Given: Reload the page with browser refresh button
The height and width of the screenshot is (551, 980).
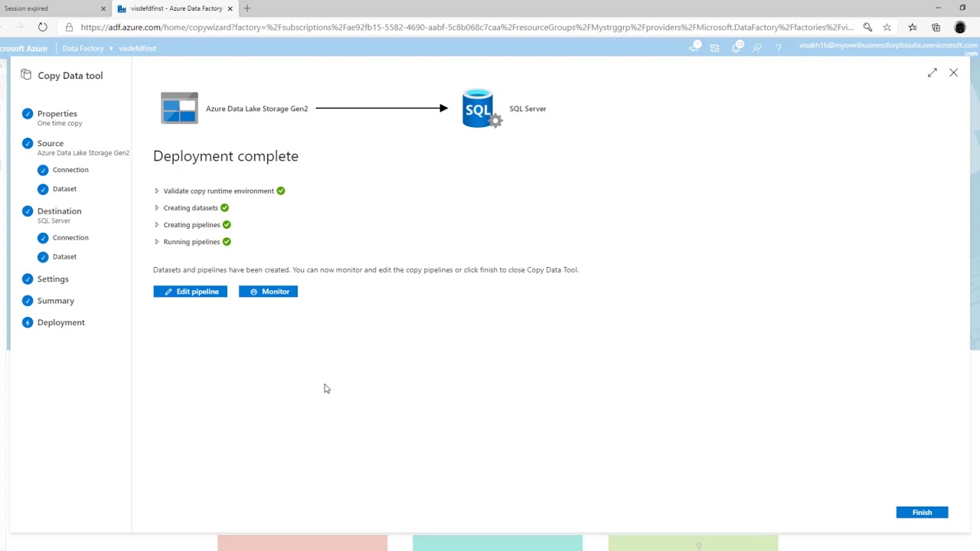Looking at the screenshot, I should tap(43, 27).
